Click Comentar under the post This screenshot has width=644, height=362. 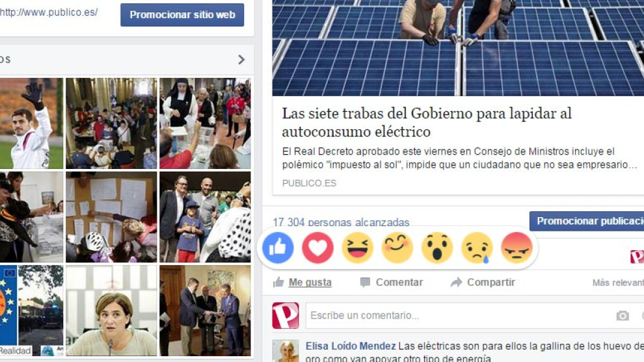pyautogui.click(x=392, y=282)
